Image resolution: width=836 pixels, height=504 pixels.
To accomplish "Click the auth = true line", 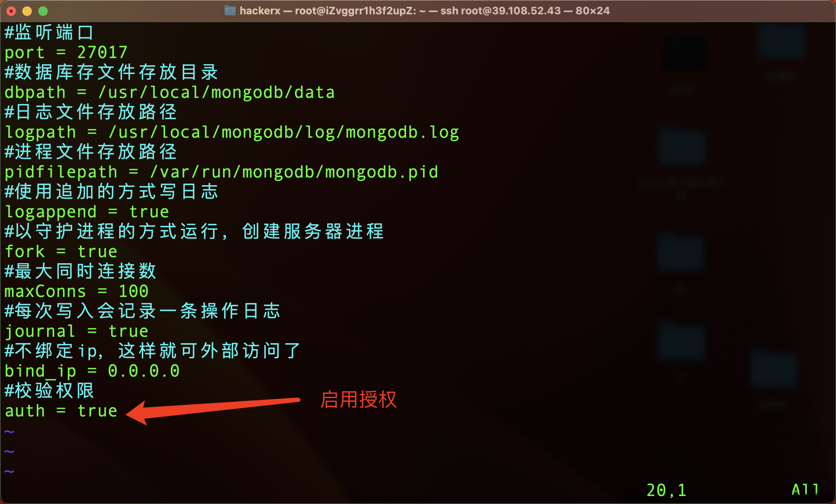I will [61, 411].
